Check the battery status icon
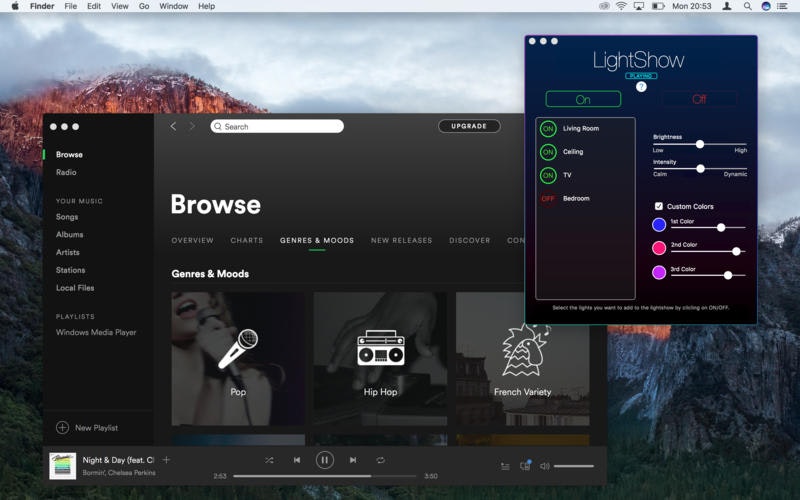 (658, 6)
